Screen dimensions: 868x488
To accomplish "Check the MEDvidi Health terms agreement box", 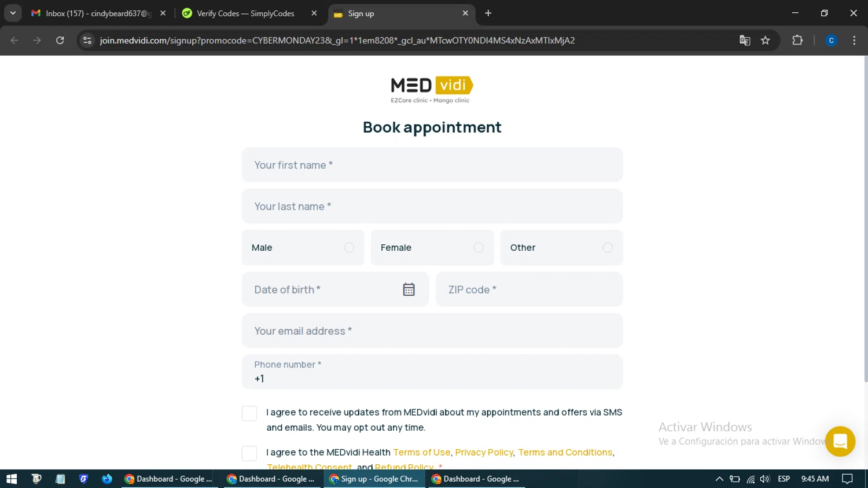I will coord(249,453).
